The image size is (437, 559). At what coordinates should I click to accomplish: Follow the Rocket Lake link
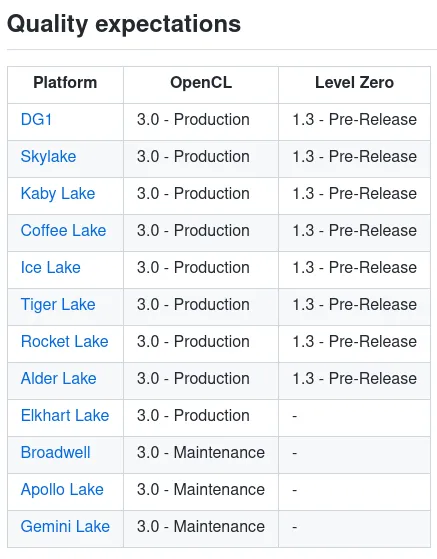pyautogui.click(x=64, y=342)
